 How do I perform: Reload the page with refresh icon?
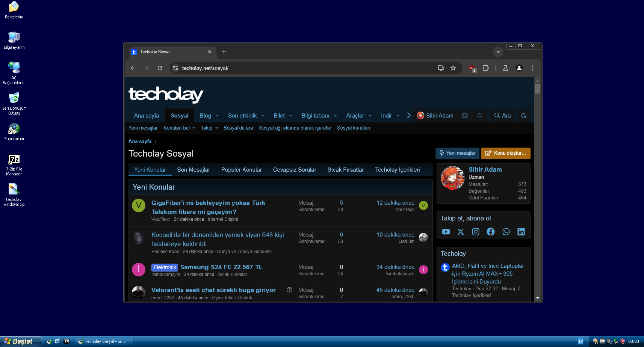coord(160,68)
